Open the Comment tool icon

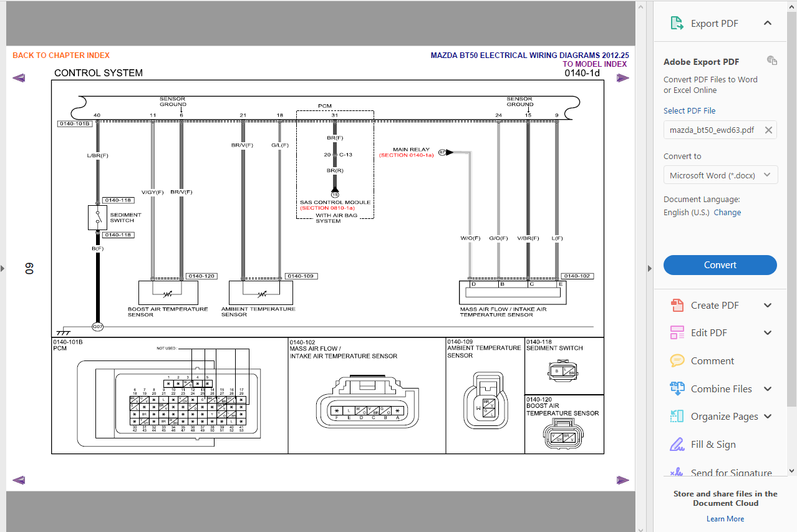677,360
